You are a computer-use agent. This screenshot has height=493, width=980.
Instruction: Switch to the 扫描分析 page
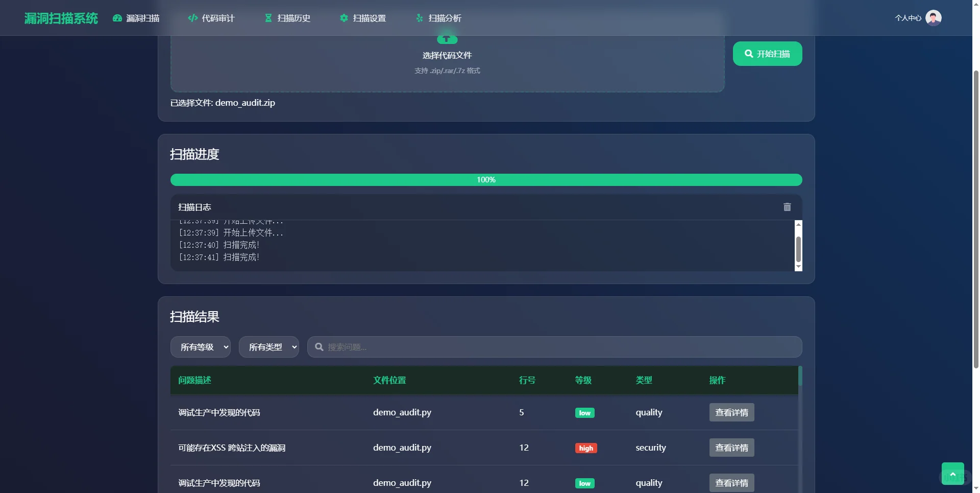pyautogui.click(x=438, y=18)
